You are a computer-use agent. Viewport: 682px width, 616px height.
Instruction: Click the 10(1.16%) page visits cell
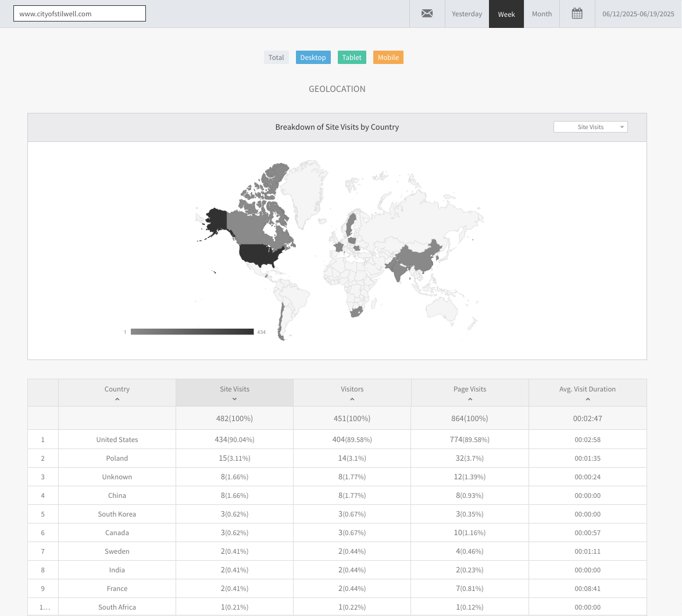pos(470,532)
